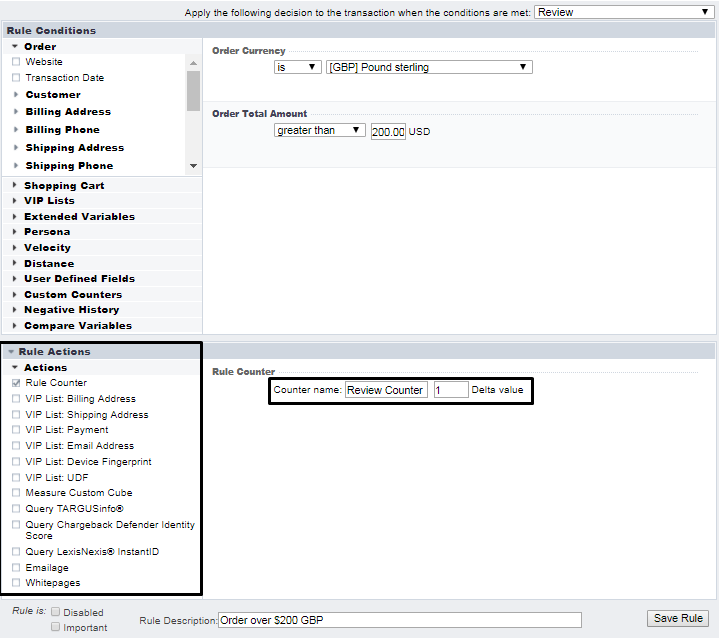Click the Delta value input field
Image resolution: width=719 pixels, height=638 pixels.
point(451,390)
